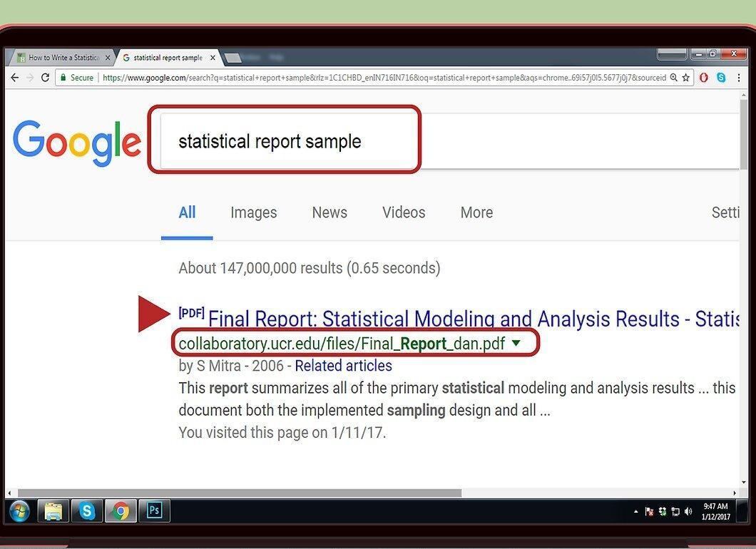Go back with the browser back arrow

pyautogui.click(x=15, y=78)
